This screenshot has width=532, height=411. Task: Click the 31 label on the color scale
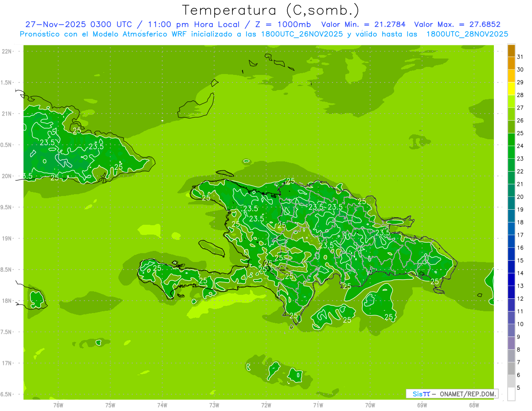coord(520,57)
